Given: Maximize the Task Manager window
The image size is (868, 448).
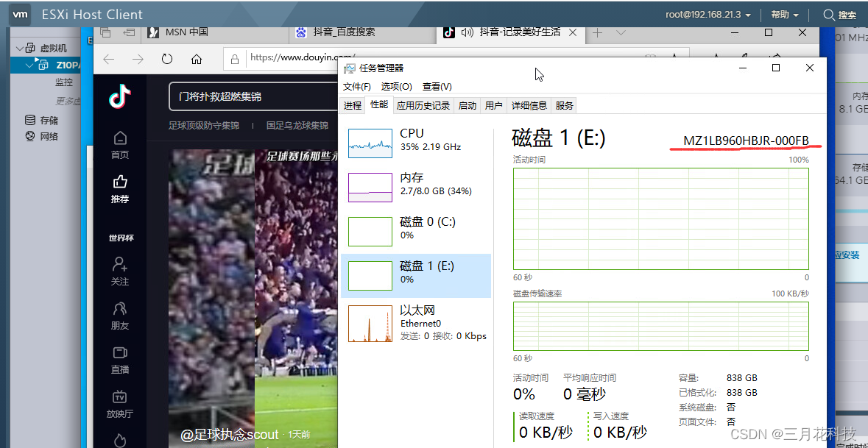Looking at the screenshot, I should tap(776, 68).
